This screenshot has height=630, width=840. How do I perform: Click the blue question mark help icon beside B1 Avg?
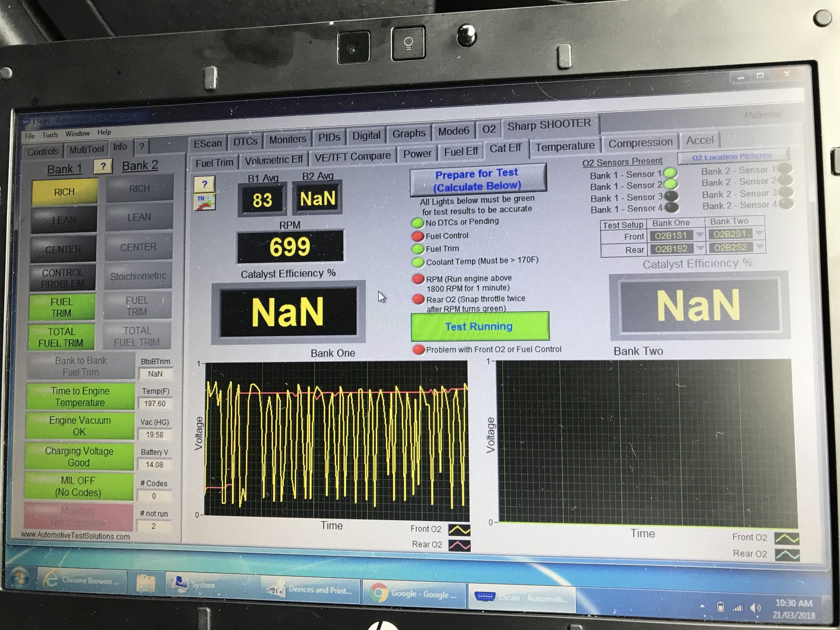(x=204, y=184)
